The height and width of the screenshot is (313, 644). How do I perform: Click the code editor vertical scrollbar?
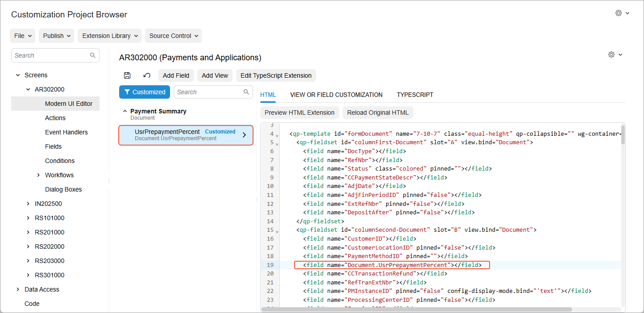623,134
